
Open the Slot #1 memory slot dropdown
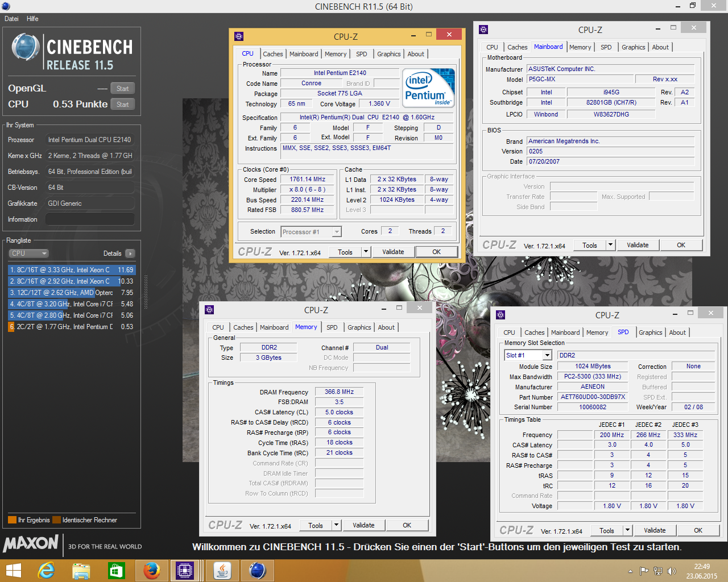pyautogui.click(x=528, y=355)
